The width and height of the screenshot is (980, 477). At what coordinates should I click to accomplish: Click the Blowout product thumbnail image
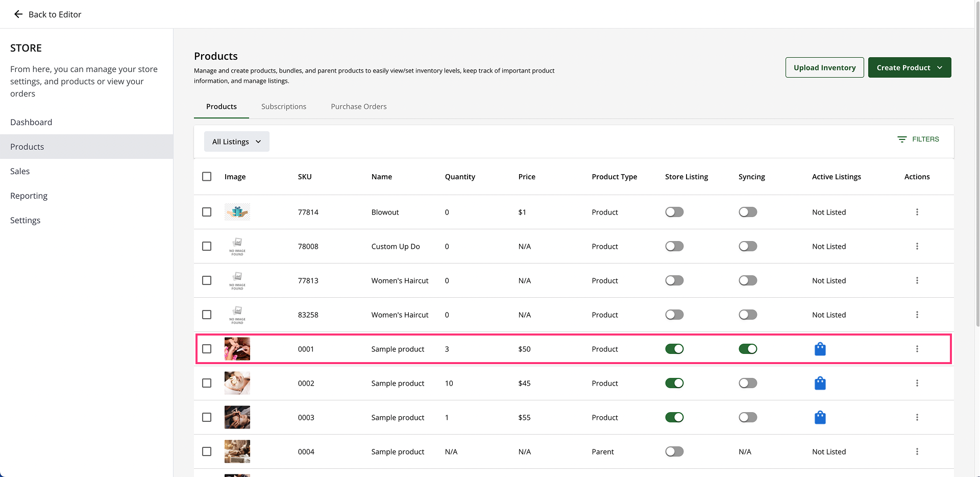(x=237, y=212)
